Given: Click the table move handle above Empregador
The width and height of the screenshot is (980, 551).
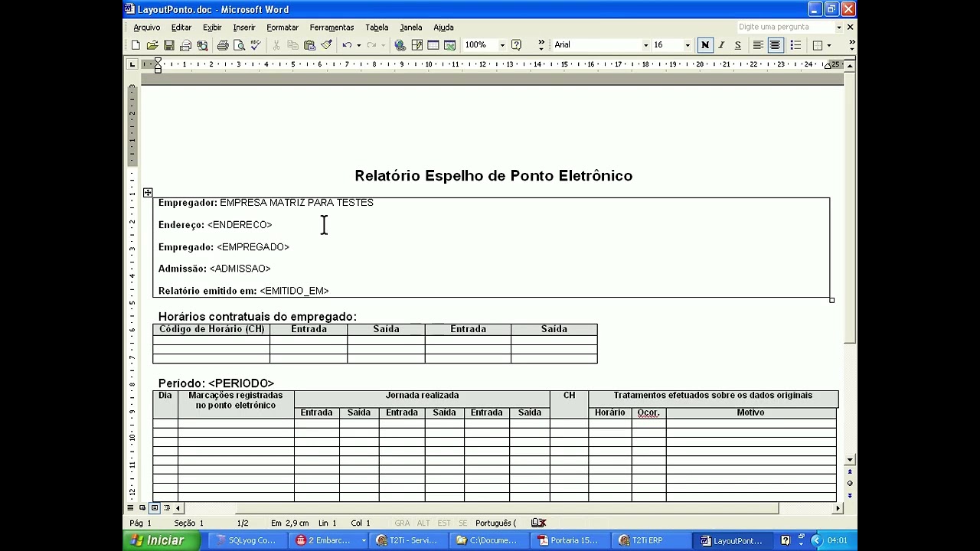Looking at the screenshot, I should click(148, 193).
